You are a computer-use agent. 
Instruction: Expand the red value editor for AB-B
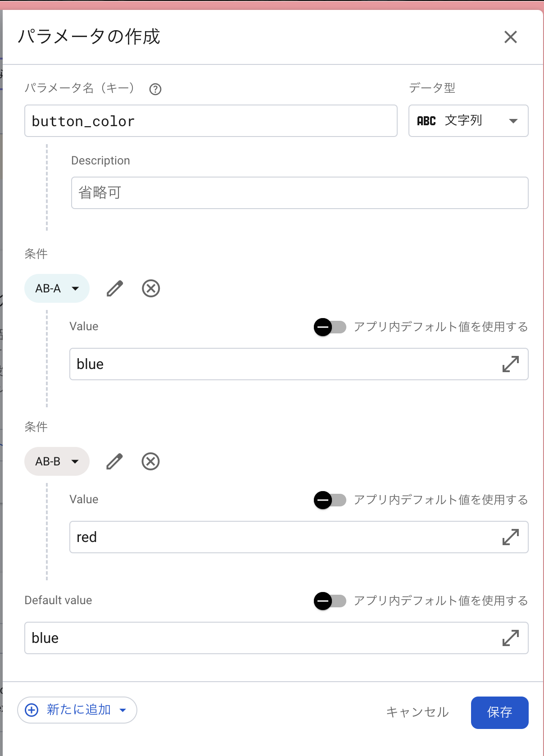(x=510, y=537)
